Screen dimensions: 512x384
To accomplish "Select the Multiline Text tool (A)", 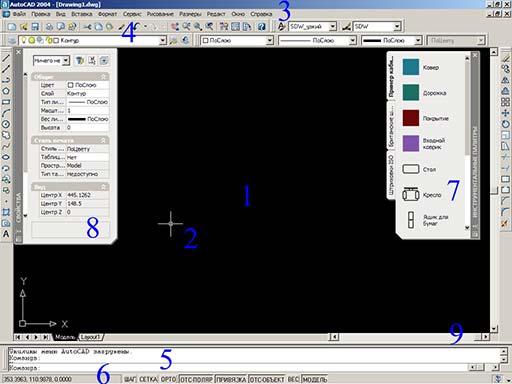I will (x=6, y=234).
